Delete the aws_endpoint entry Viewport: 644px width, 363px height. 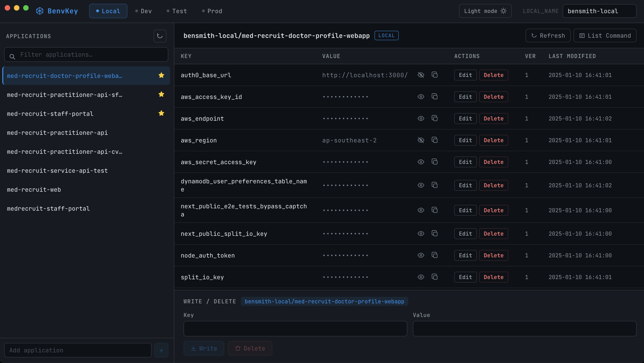[x=494, y=119]
